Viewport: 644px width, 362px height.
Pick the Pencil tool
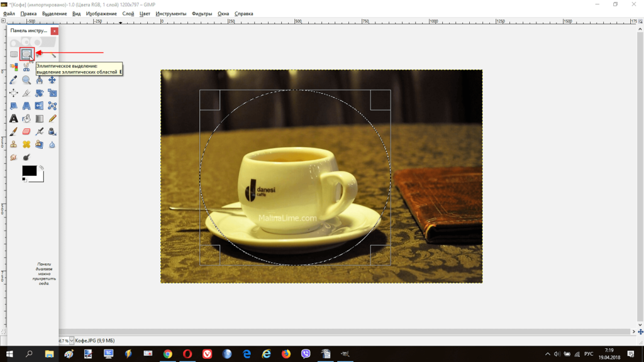[52, 118]
